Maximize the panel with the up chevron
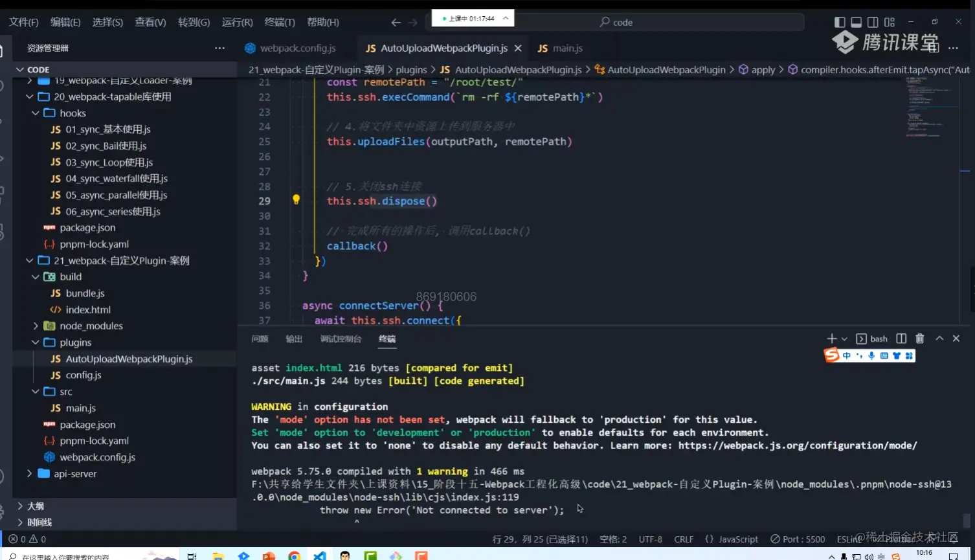The image size is (975, 560). coord(939,339)
